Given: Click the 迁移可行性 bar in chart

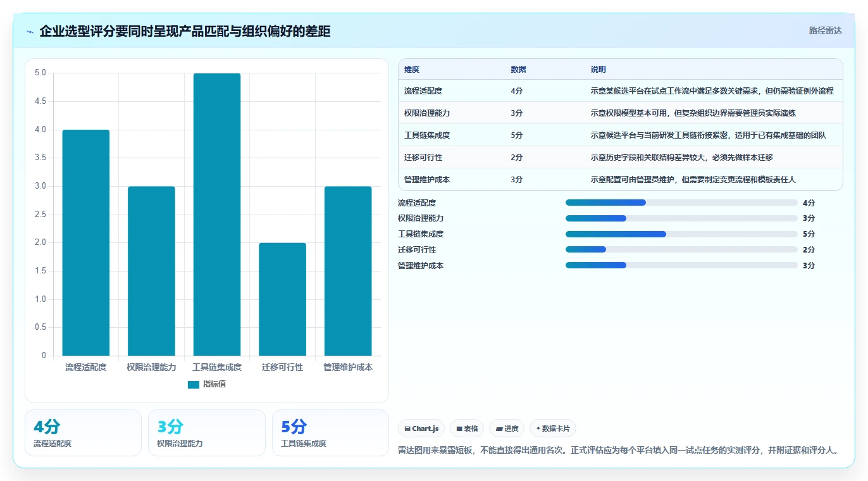Looking at the screenshot, I should [x=282, y=299].
